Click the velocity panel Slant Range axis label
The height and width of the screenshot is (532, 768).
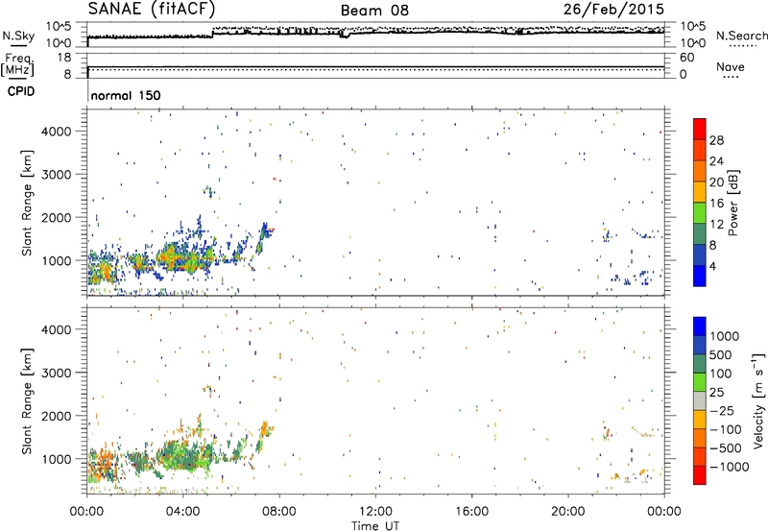[27, 401]
